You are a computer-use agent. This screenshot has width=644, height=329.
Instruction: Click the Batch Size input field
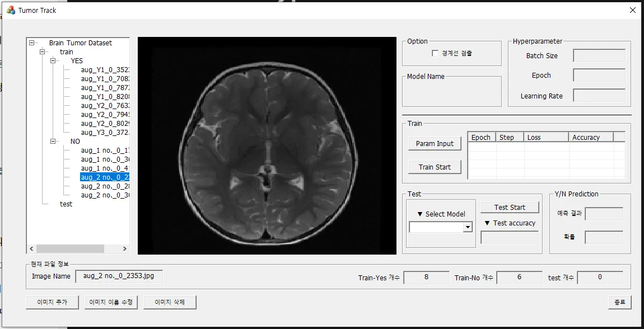tap(599, 55)
